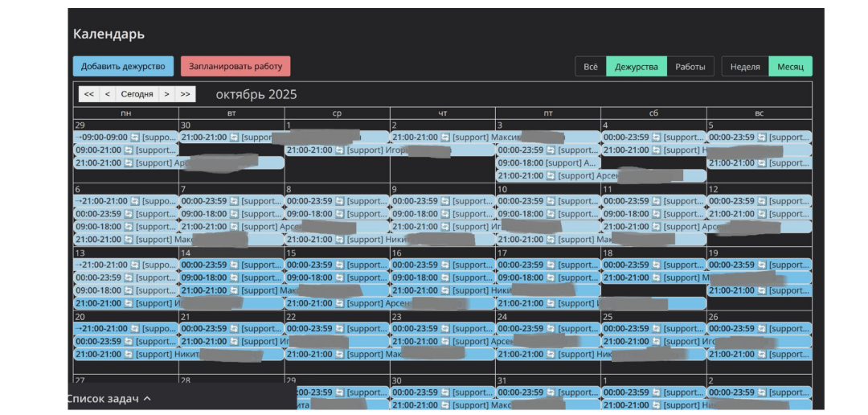868x415 pixels.
Task: Click repeat icon of 00:00-23:59 event on day 23
Action: coord(445,329)
